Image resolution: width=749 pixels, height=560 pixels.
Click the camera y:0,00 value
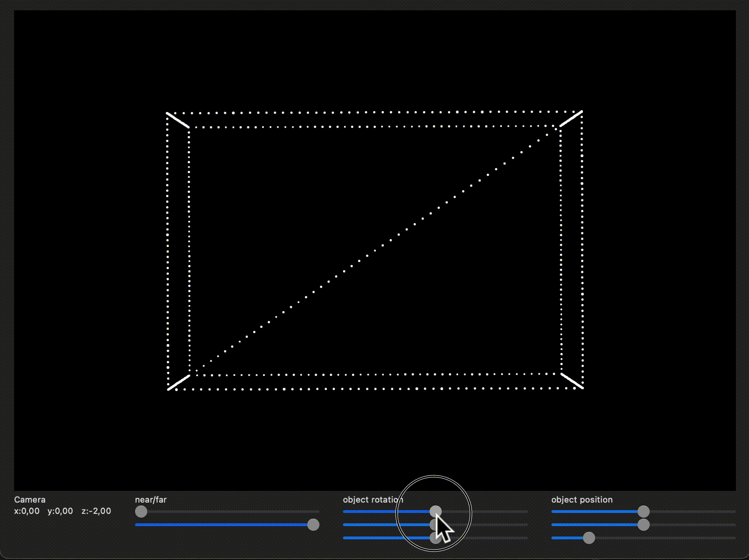click(60, 511)
